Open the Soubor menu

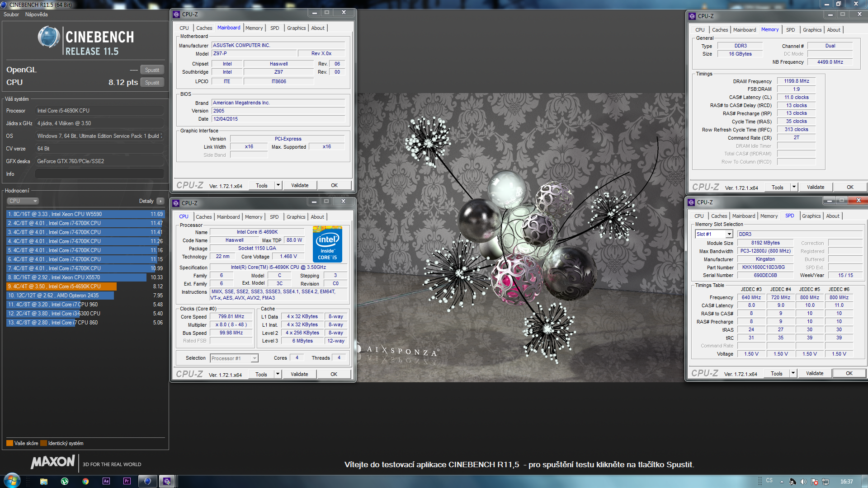click(11, 14)
